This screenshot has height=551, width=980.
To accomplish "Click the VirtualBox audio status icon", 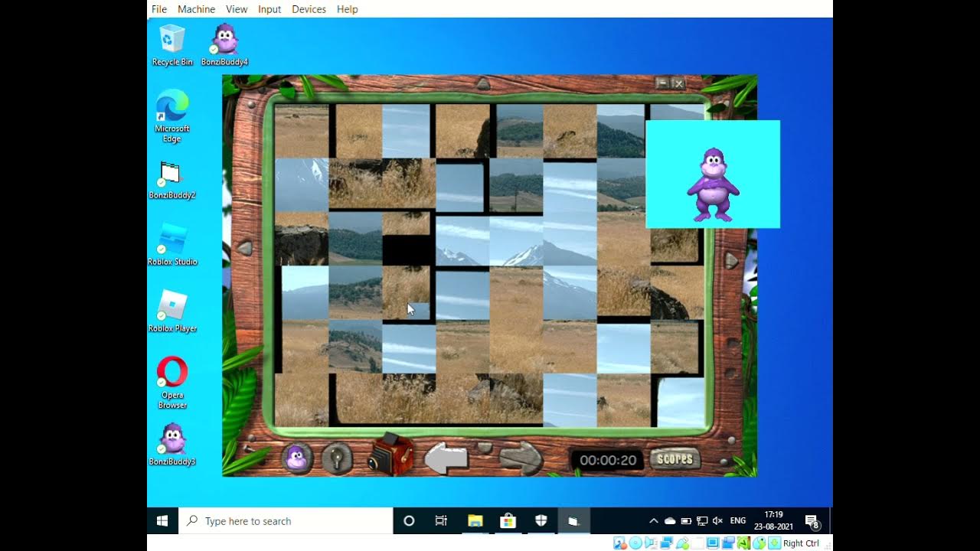I will coord(651,543).
